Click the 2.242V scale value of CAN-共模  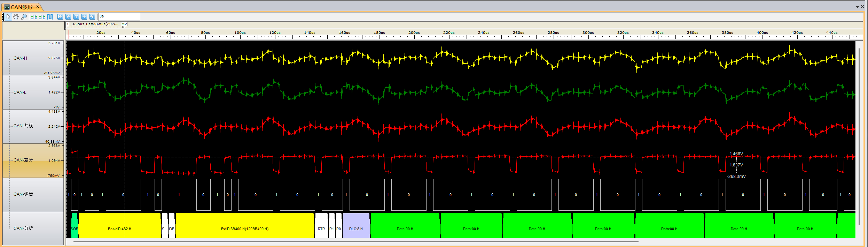tap(54, 127)
